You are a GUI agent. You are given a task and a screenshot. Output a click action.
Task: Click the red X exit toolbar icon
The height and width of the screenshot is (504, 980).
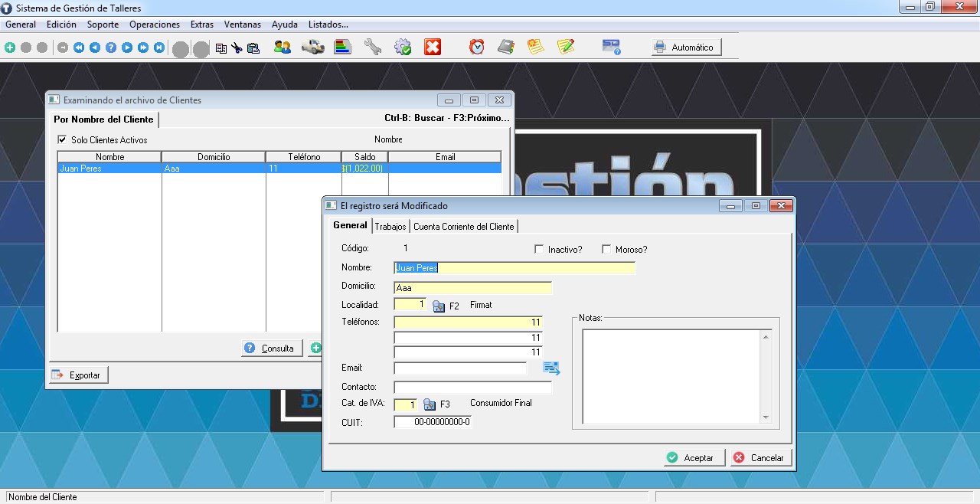point(433,47)
